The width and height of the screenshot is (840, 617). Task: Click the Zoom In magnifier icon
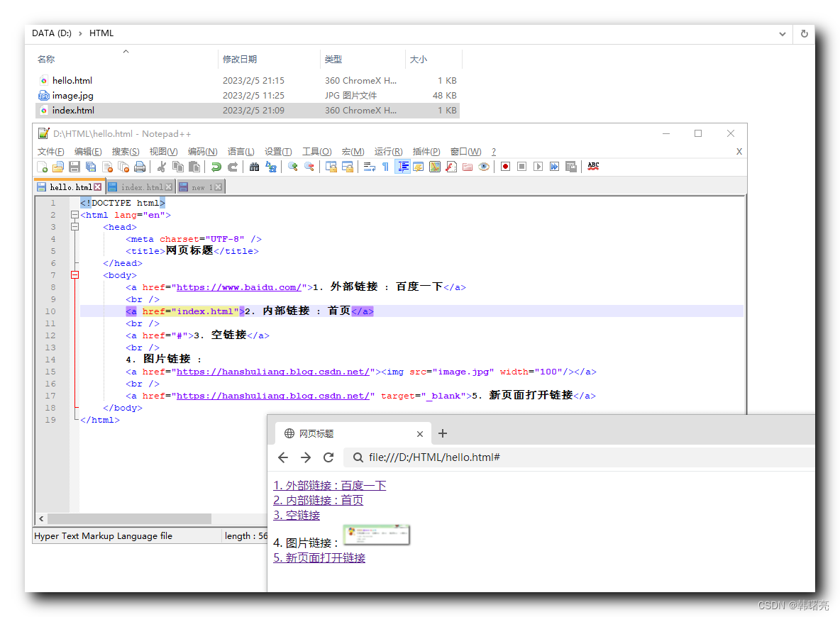pyautogui.click(x=292, y=167)
